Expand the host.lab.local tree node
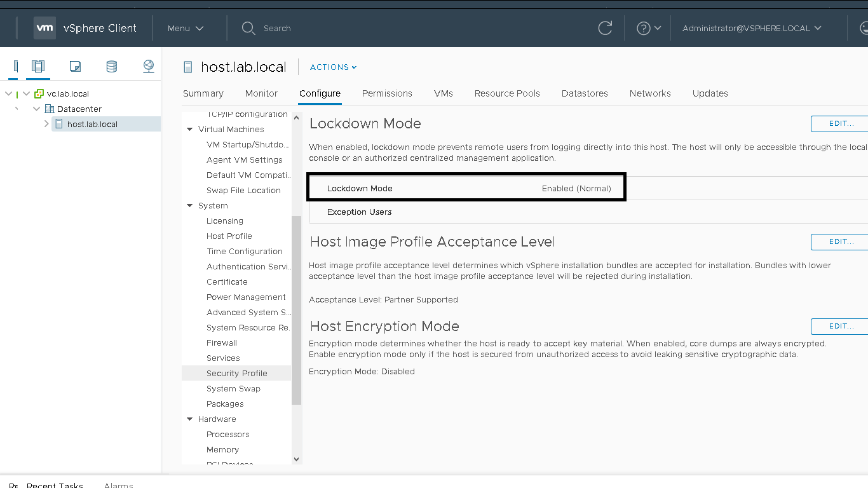 (46, 124)
